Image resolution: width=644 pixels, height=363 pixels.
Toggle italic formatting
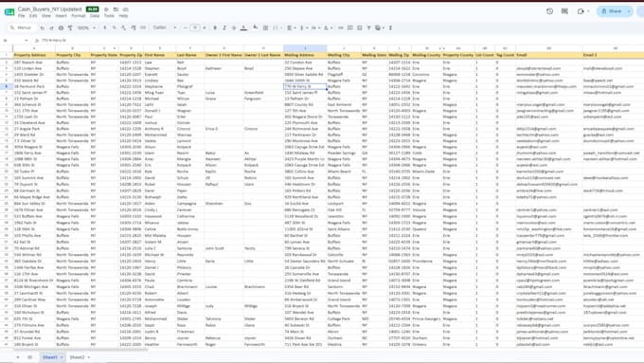[x=224, y=27]
